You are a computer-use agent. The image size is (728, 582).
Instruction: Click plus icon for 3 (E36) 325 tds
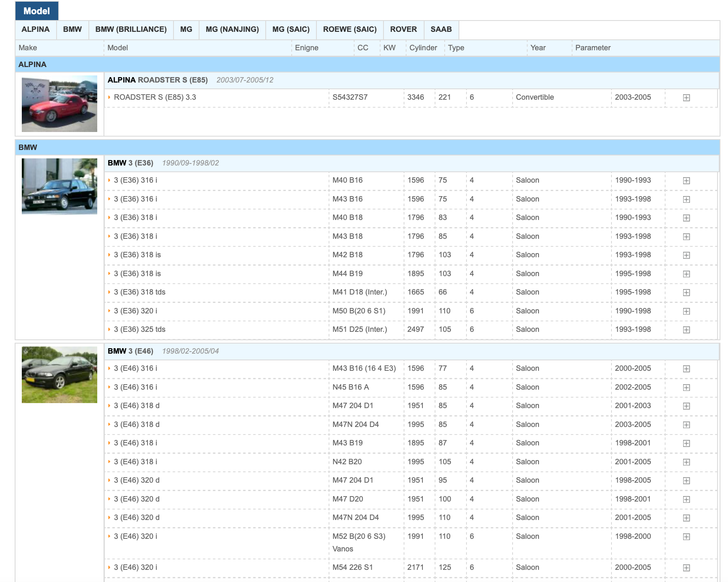[x=686, y=330]
